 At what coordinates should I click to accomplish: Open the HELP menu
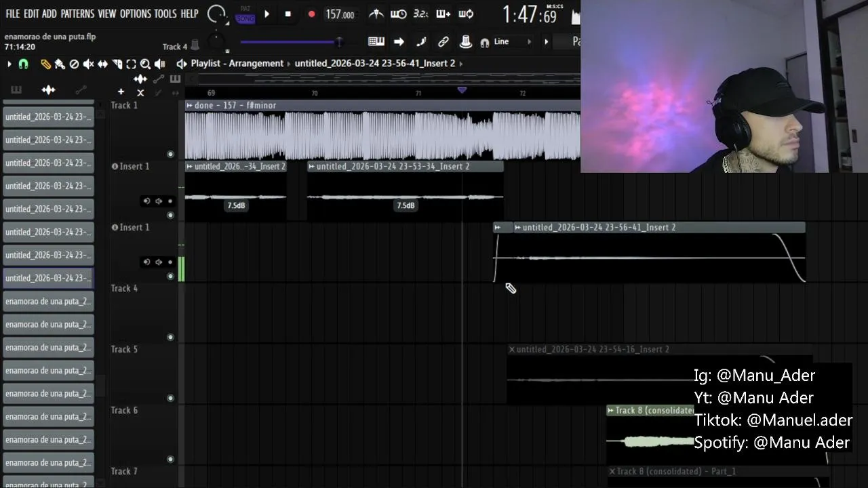tap(189, 14)
